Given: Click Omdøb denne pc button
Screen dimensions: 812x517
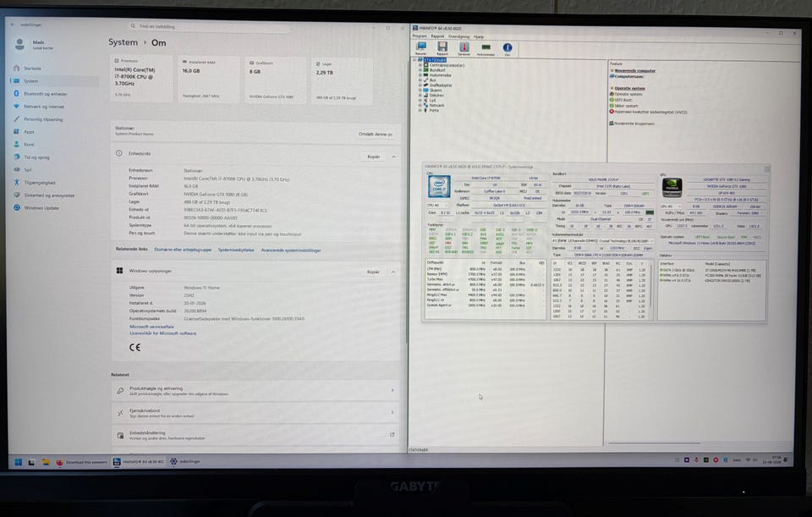Looking at the screenshot, I should click(x=376, y=135).
